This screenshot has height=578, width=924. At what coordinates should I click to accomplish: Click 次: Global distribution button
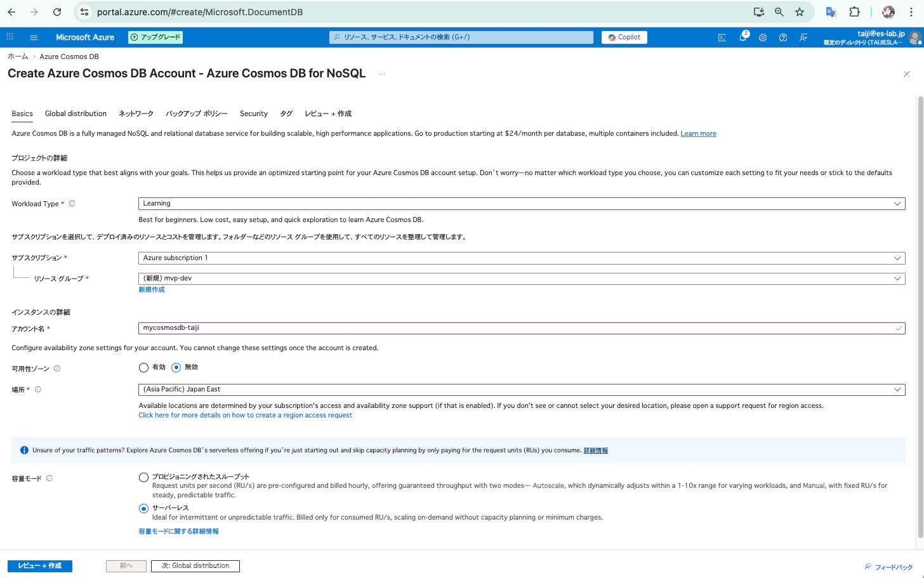pyautogui.click(x=195, y=566)
